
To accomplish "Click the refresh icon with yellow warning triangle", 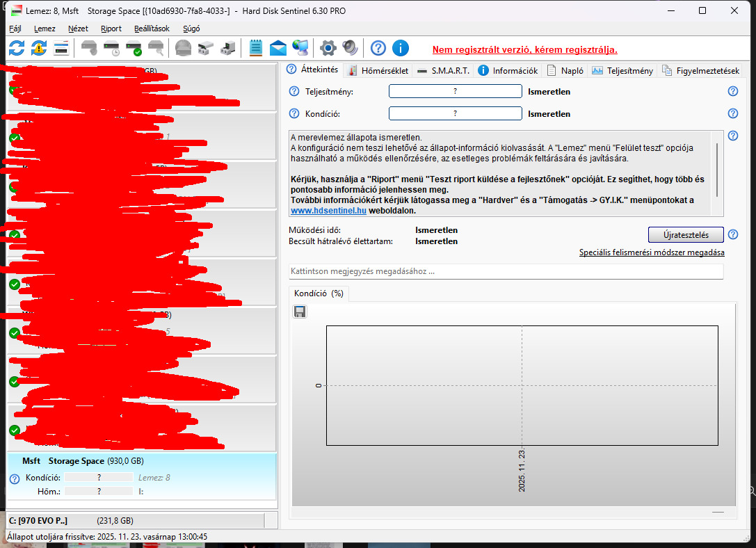I will [38, 48].
